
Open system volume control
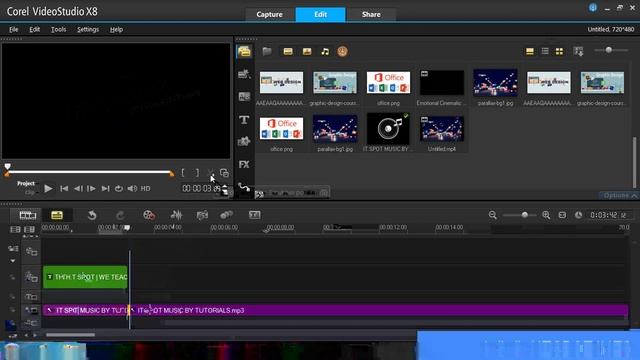tap(132, 189)
